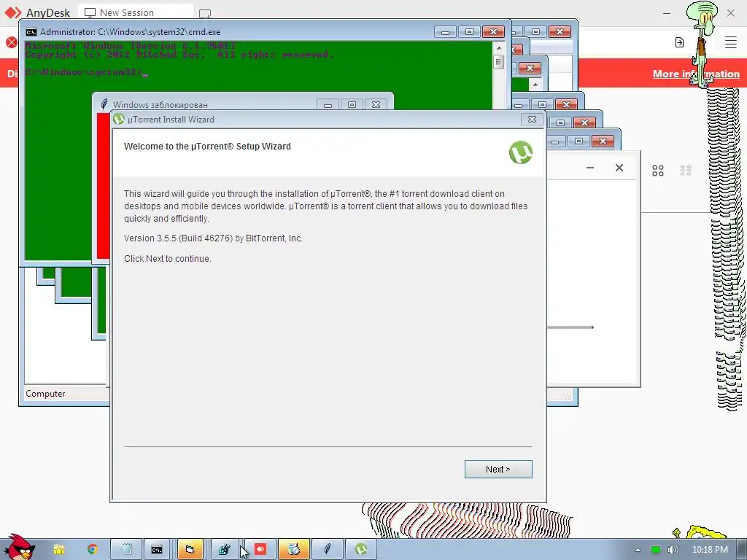The height and width of the screenshot is (560, 747).
Task: Add a new AnyDesk session tab
Action: pyautogui.click(x=205, y=13)
